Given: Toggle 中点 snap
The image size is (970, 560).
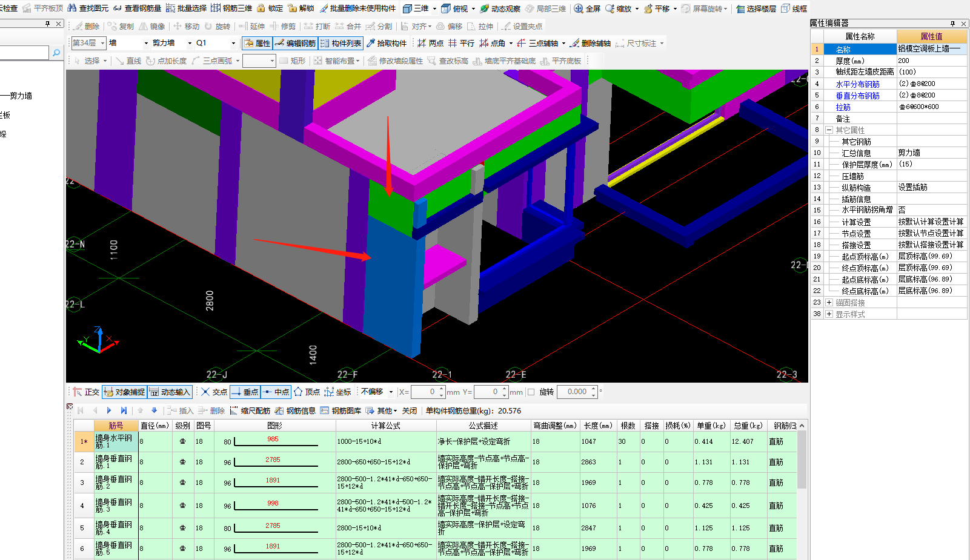Looking at the screenshot, I should (x=276, y=392).
